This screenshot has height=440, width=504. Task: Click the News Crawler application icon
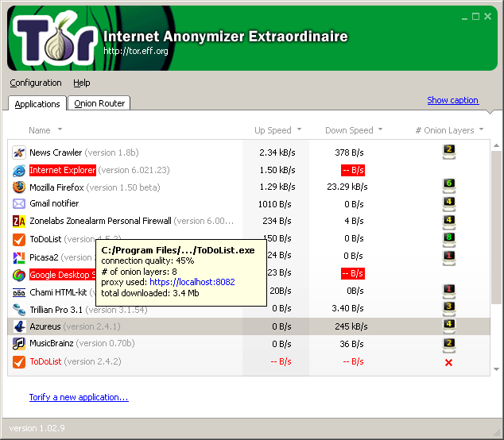pos(19,152)
